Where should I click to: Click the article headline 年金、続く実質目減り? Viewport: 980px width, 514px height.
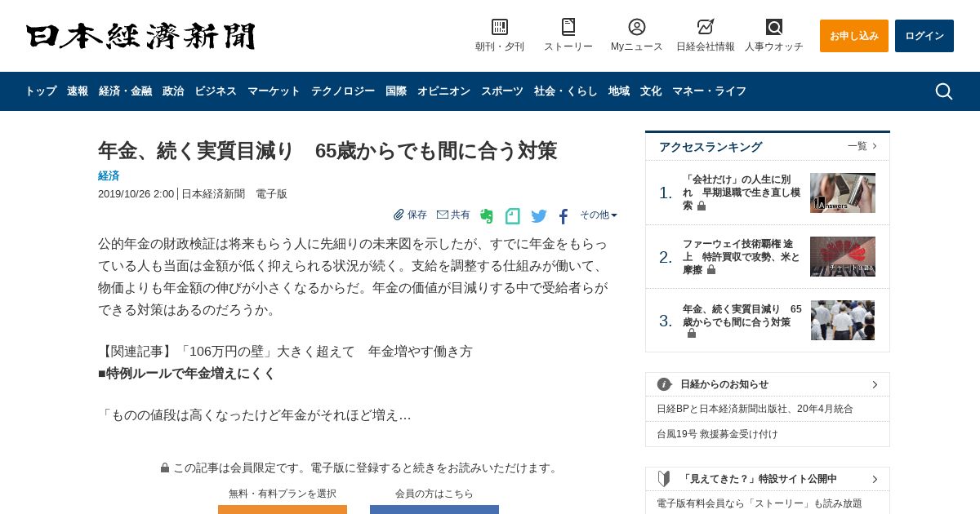pos(327,151)
